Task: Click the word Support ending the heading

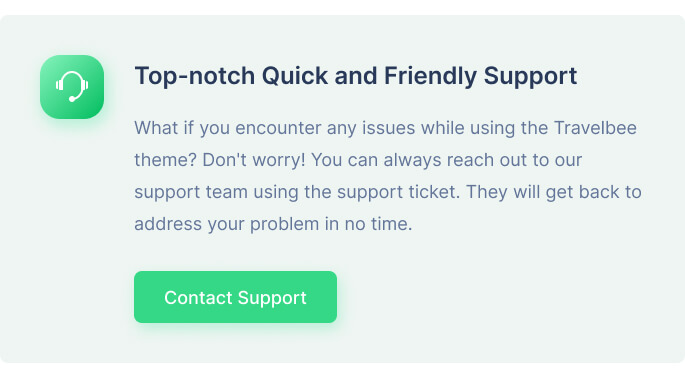Action: coord(530,76)
